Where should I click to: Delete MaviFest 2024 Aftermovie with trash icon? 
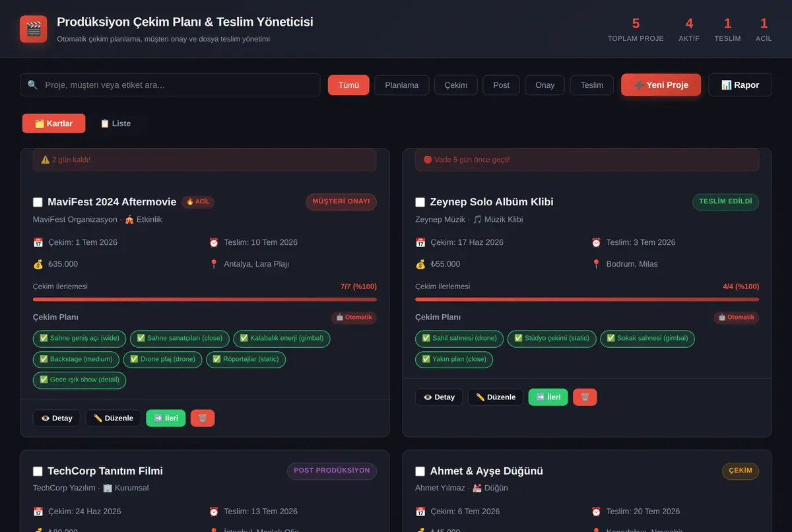203,418
